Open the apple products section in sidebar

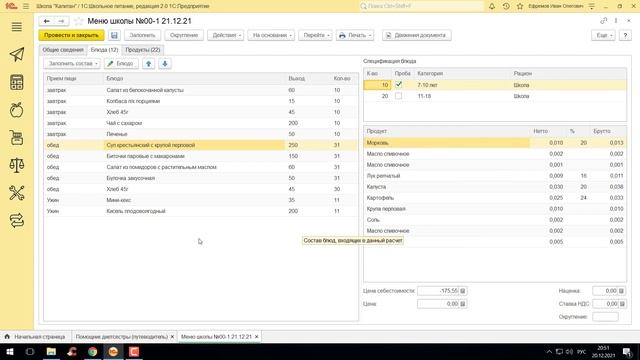(17, 110)
